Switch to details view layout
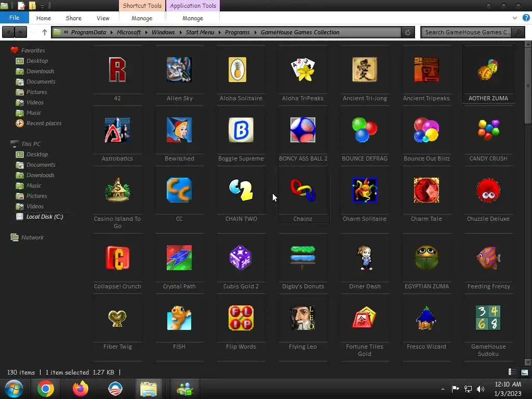The height and width of the screenshot is (399, 532). (x=512, y=372)
